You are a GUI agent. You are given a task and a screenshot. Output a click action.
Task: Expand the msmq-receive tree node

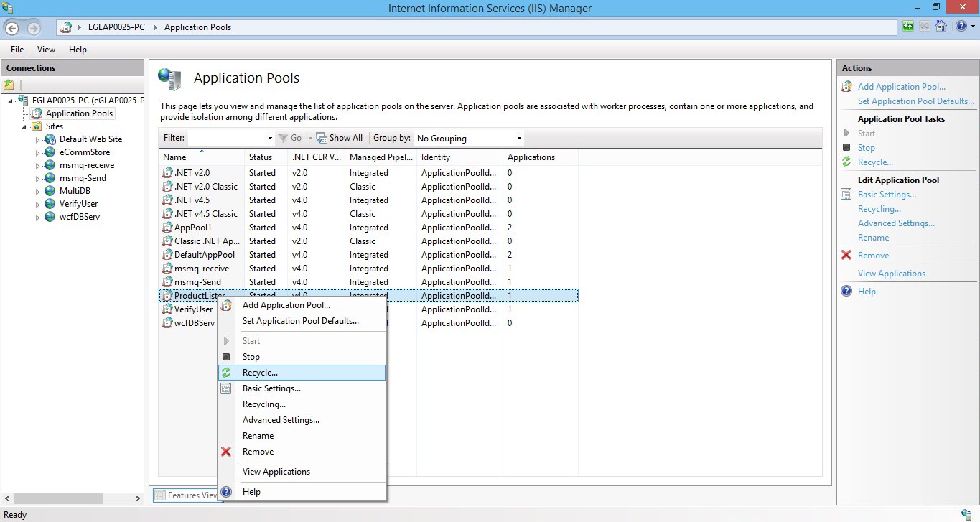[38, 165]
